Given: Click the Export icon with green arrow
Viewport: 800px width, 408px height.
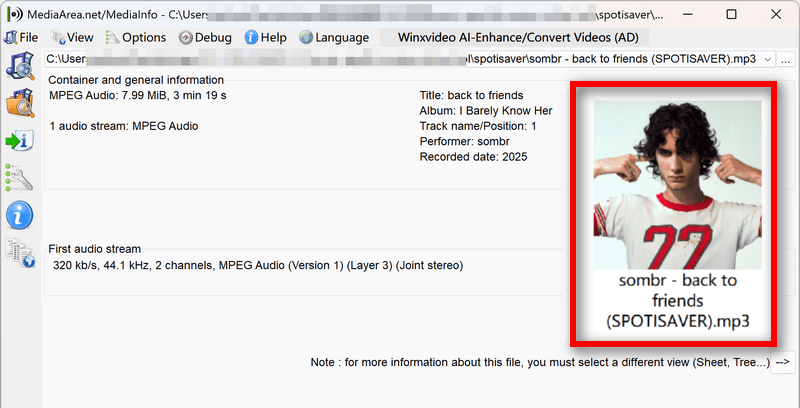Looking at the screenshot, I should click(19, 141).
